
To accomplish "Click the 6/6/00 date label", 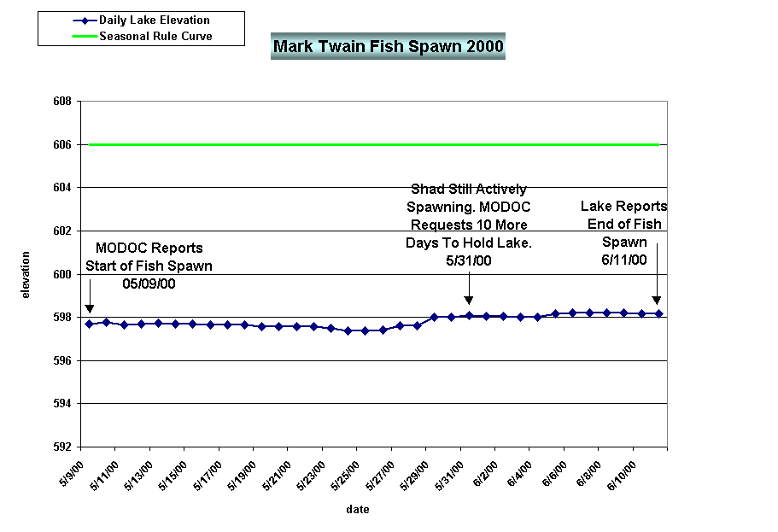I will coord(554,474).
